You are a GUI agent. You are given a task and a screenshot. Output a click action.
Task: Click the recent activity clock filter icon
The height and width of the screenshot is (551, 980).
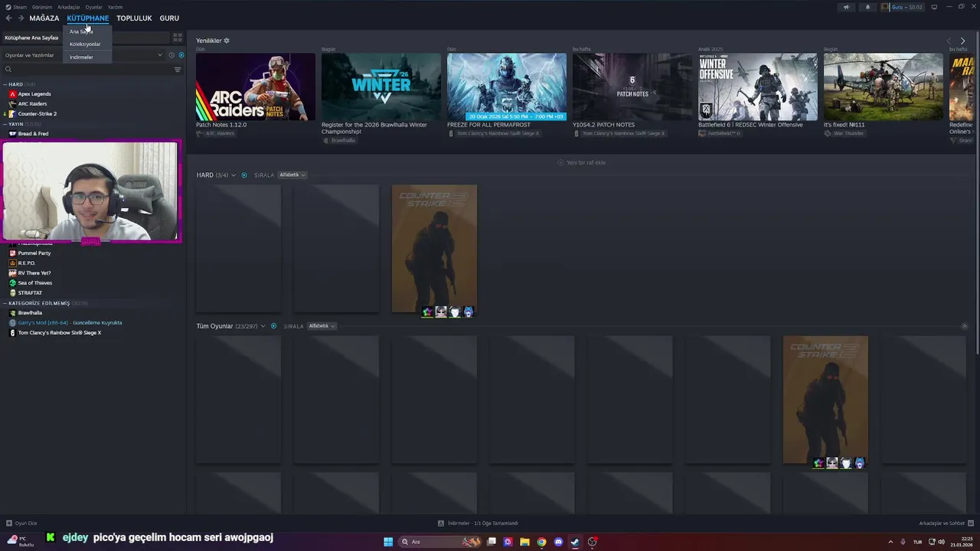pyautogui.click(x=171, y=55)
